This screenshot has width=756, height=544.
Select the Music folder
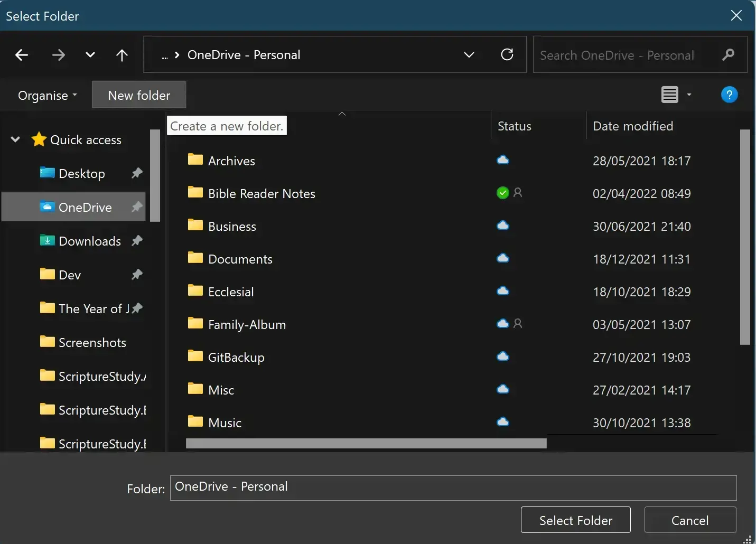coord(224,422)
